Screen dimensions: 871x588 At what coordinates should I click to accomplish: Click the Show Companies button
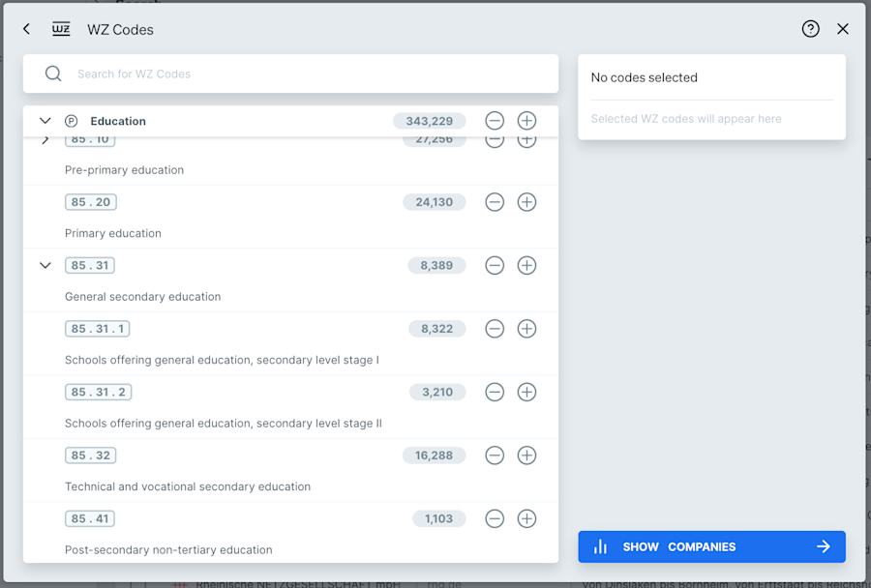pos(711,547)
